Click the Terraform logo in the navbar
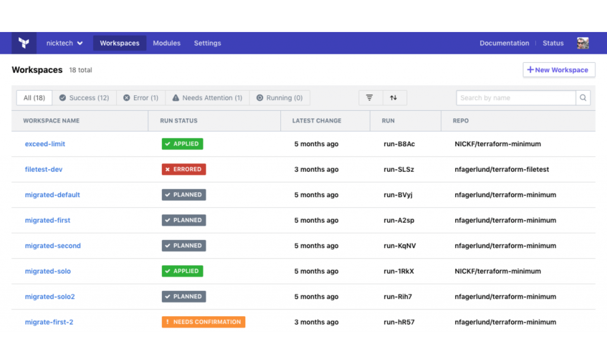 point(24,43)
